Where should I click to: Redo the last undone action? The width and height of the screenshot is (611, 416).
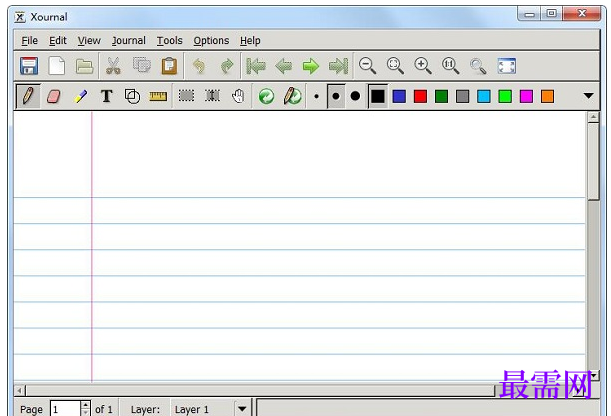(227, 66)
